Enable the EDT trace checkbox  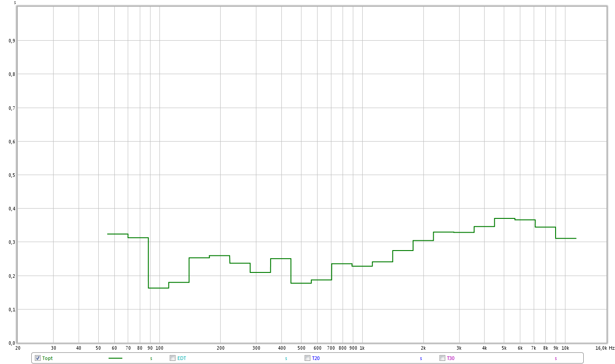pyautogui.click(x=173, y=358)
